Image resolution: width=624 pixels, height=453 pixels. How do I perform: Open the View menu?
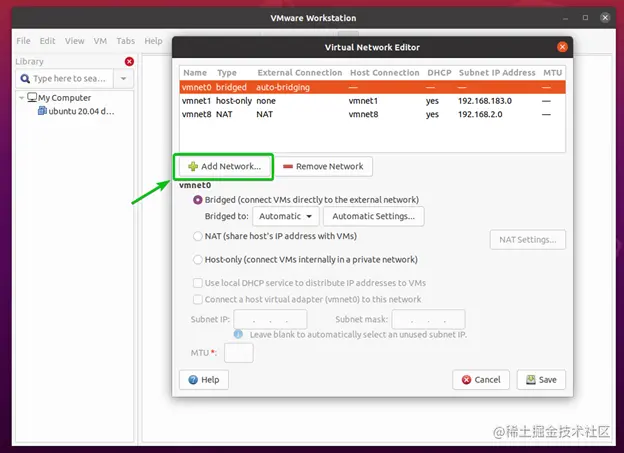pyautogui.click(x=74, y=41)
